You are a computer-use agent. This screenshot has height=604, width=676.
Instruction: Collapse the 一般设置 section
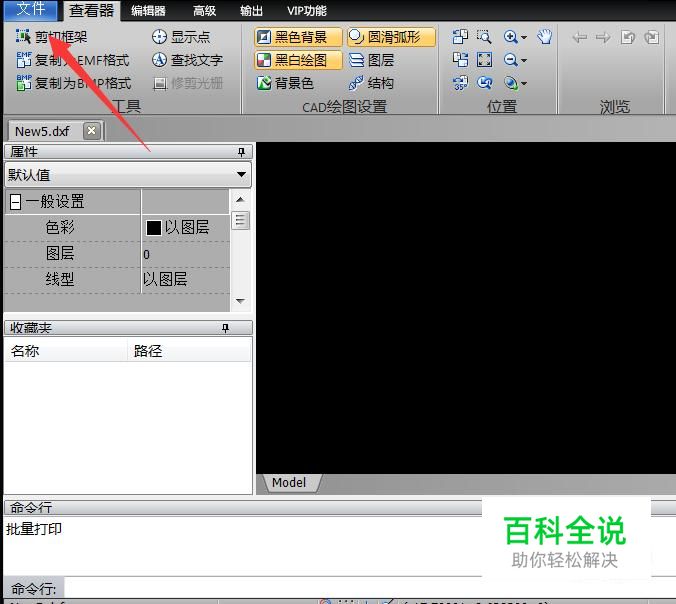coord(16,201)
